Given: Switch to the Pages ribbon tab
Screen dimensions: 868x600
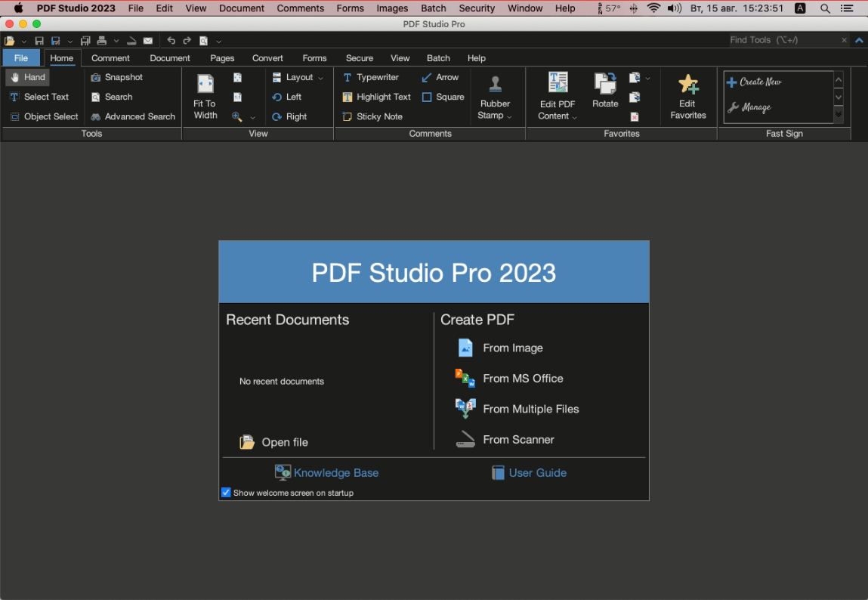Looking at the screenshot, I should [222, 58].
